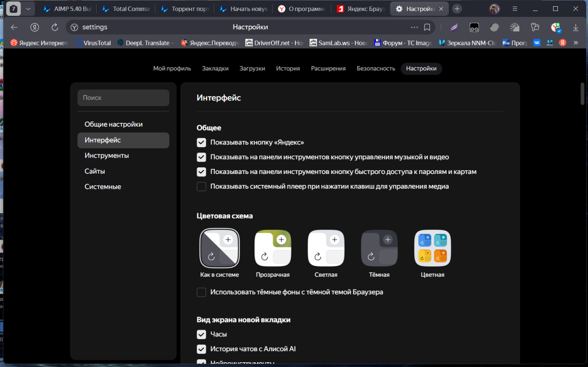Enable system player on media keys checkbox

pos(201,186)
